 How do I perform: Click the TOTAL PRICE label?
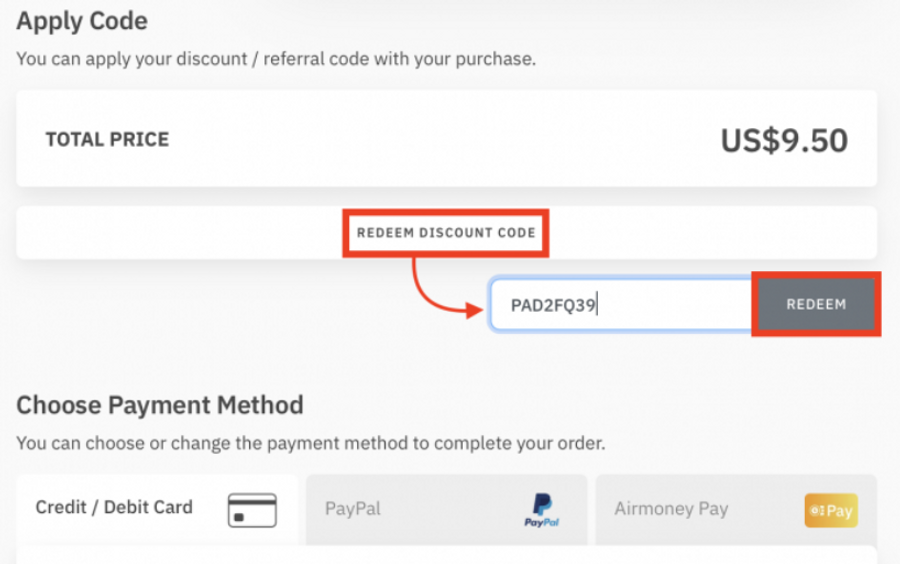click(x=107, y=140)
